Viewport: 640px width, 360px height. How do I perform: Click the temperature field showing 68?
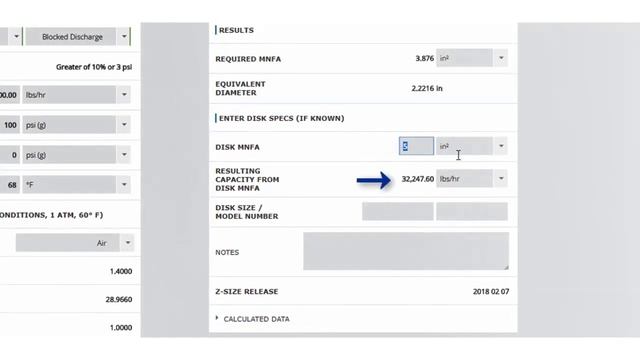(9, 184)
